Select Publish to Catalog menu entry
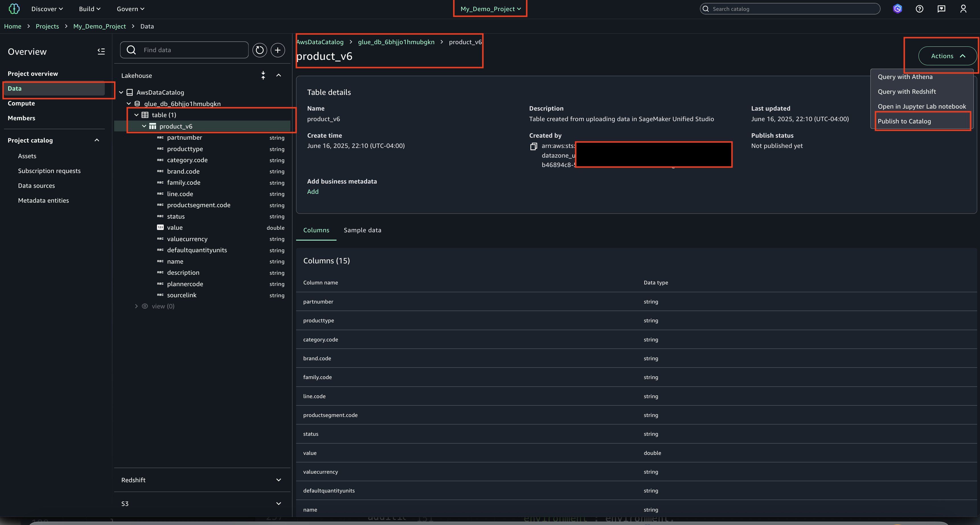This screenshot has width=980, height=525. coord(904,121)
